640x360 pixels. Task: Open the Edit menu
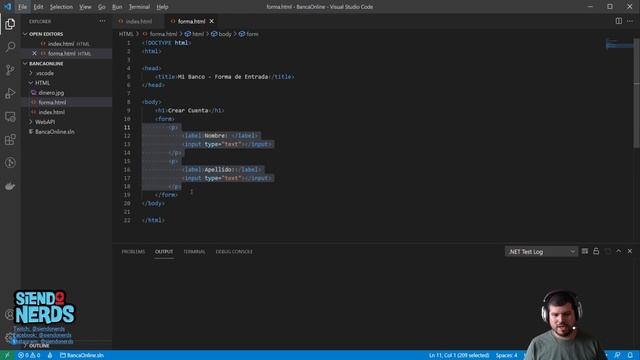point(38,7)
